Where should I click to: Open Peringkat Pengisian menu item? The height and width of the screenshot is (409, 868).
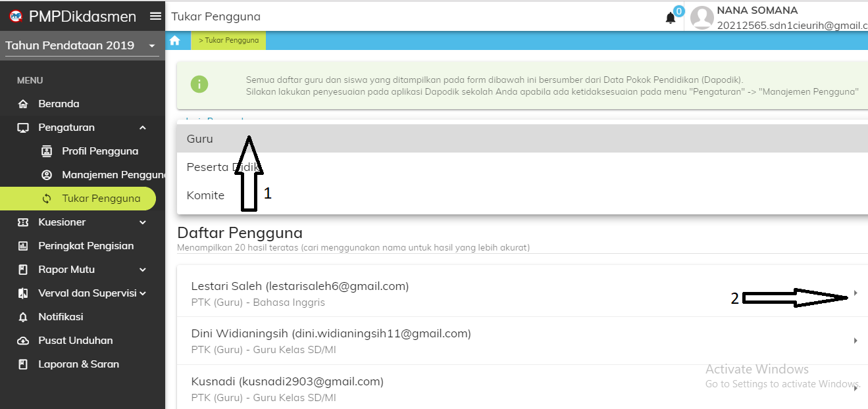pyautogui.click(x=82, y=246)
